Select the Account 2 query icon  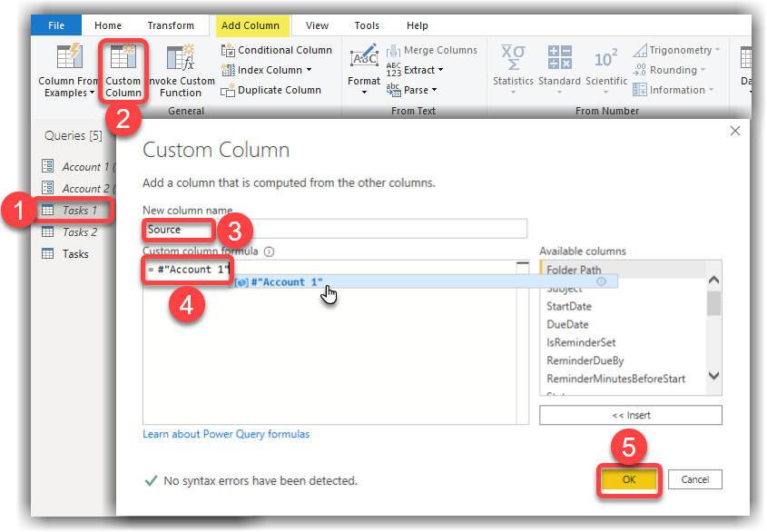pos(48,187)
